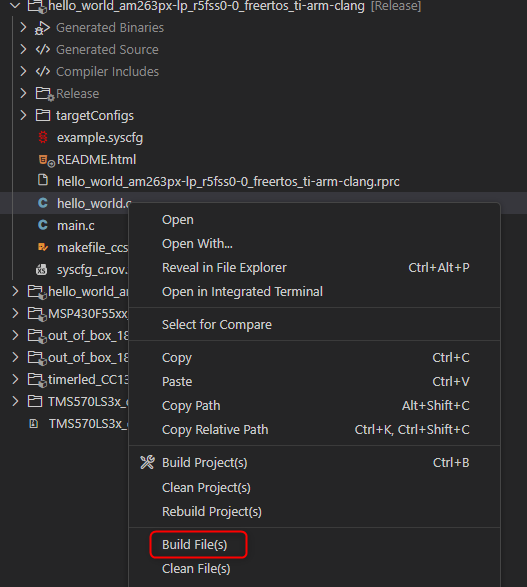Click the Generated Source code icon
Screen dimensions: 527x587
pos(43,49)
